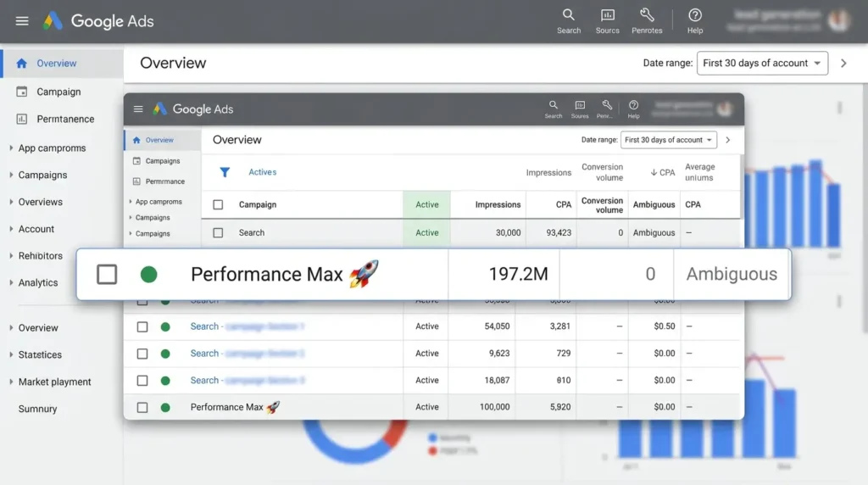The width and height of the screenshot is (868, 485).
Task: Check the checkbox for row with 18,087 impressions
Action: (142, 381)
